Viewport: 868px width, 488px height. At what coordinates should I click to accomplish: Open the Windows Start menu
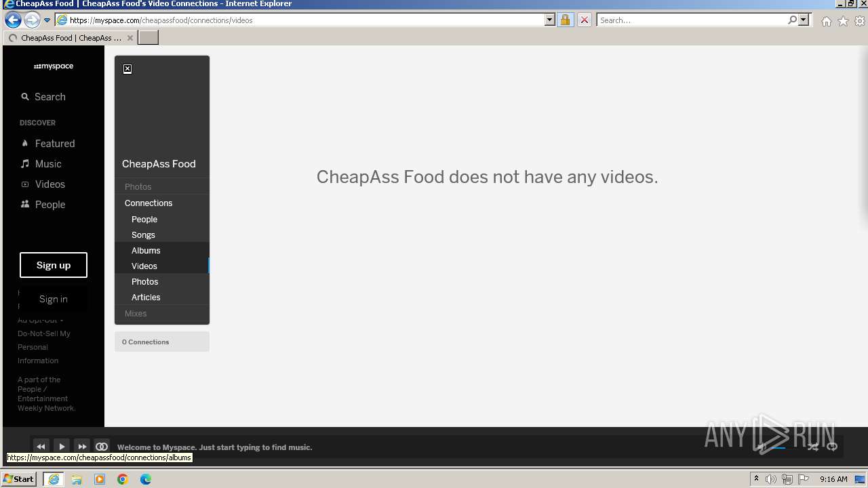tap(19, 479)
